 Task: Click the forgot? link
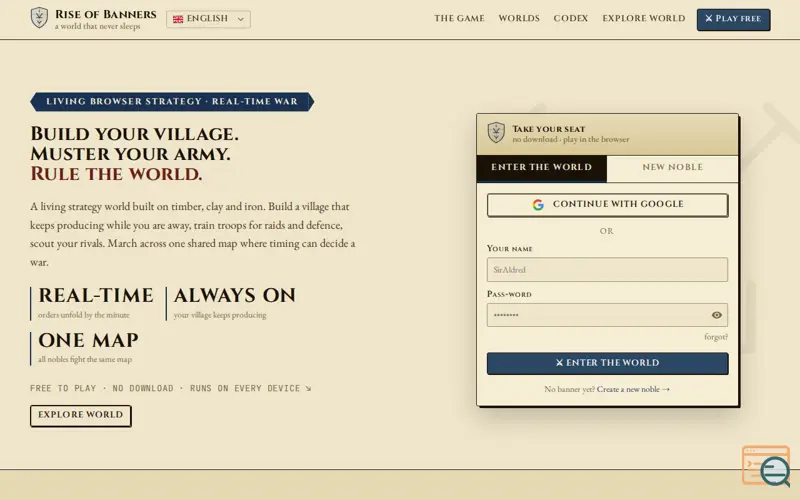(716, 337)
